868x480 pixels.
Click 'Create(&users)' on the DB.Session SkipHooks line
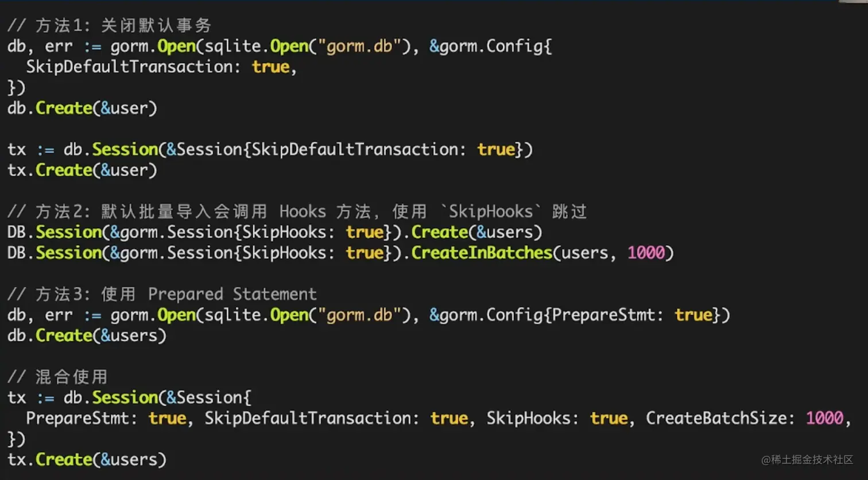(x=477, y=232)
